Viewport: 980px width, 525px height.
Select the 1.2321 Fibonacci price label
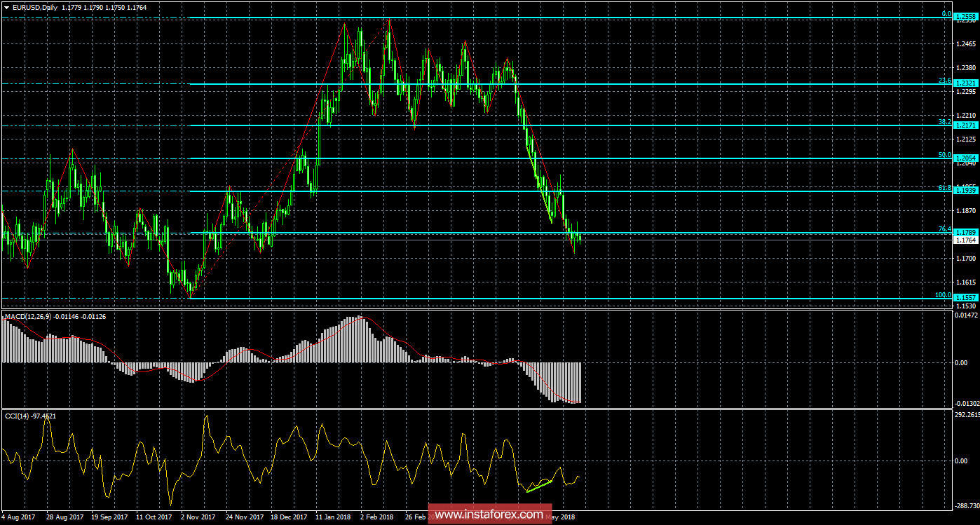click(966, 83)
